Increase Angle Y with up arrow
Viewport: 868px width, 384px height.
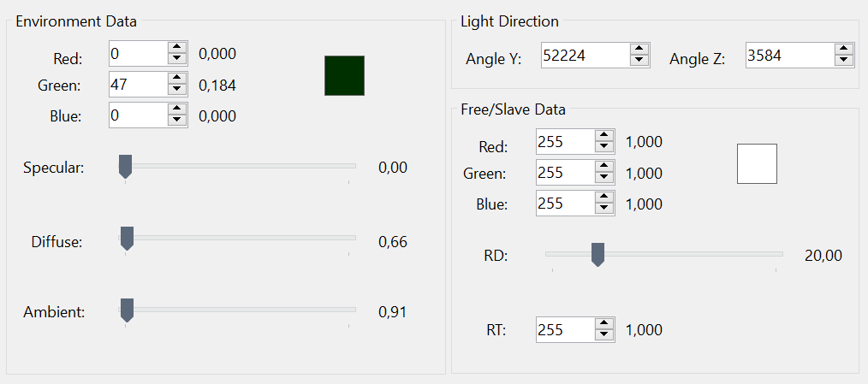pyautogui.click(x=639, y=50)
